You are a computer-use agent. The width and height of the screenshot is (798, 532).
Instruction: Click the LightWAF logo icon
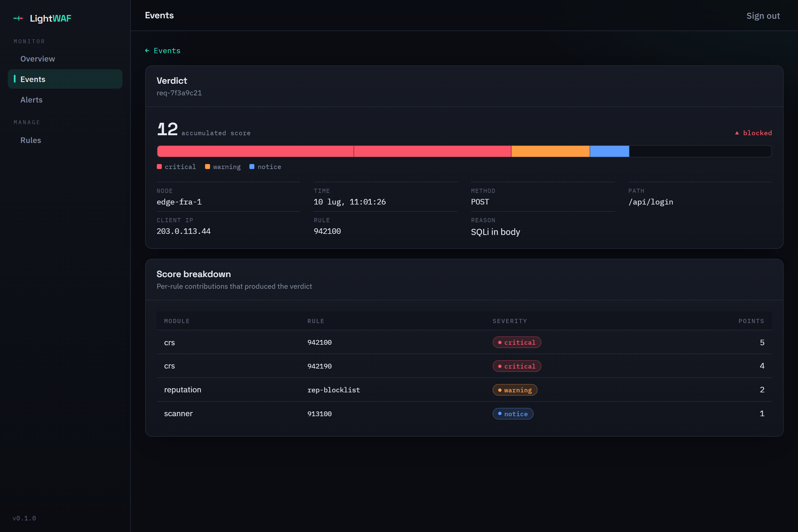[x=18, y=18]
